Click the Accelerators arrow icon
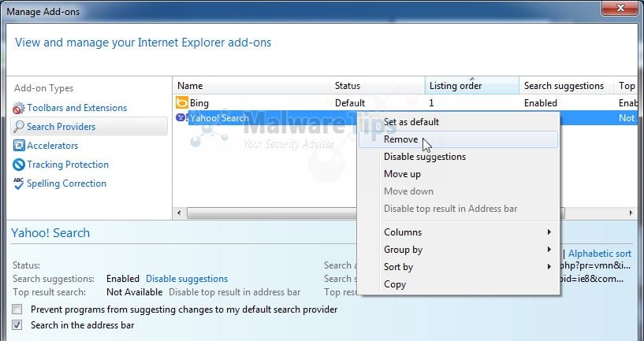 (x=19, y=146)
